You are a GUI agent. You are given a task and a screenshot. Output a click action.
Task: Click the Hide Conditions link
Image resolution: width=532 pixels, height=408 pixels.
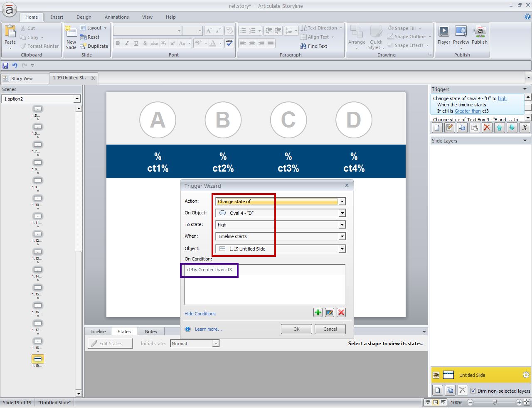(x=200, y=314)
